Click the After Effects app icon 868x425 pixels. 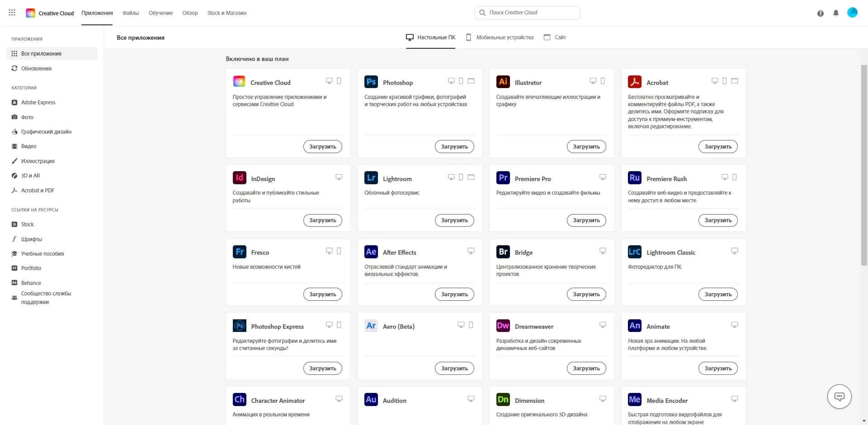click(371, 252)
